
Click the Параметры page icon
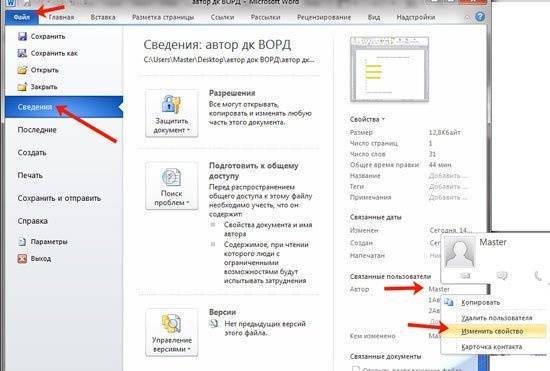tap(22, 242)
